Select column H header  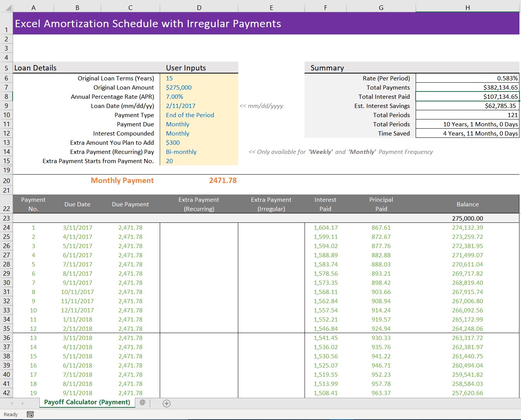click(467, 7)
